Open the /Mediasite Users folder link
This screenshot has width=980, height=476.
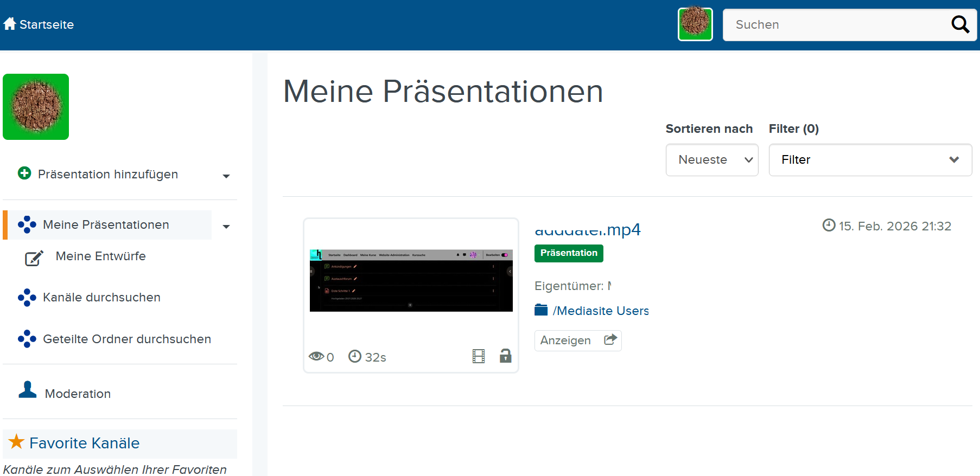(601, 311)
